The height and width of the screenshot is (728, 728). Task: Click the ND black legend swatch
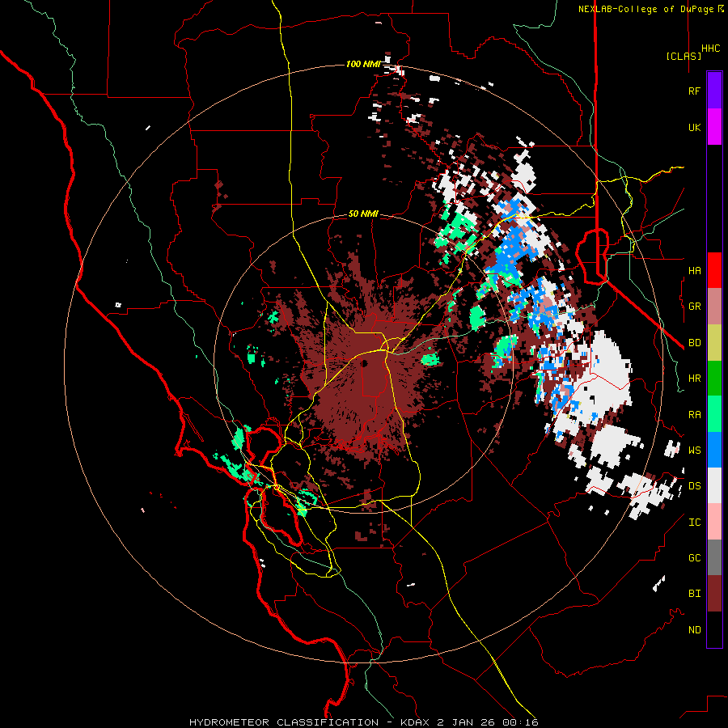point(714,629)
